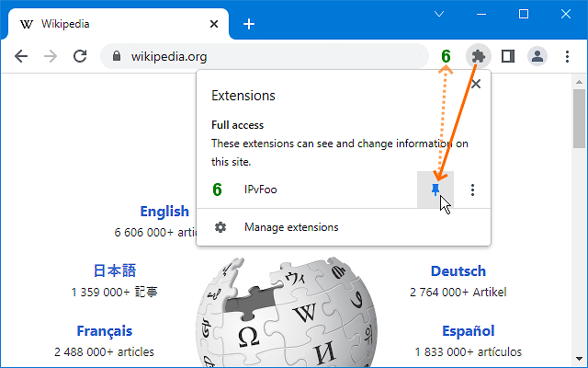This screenshot has width=588, height=368.
Task: Open the user profile avatar
Action: coord(537,56)
